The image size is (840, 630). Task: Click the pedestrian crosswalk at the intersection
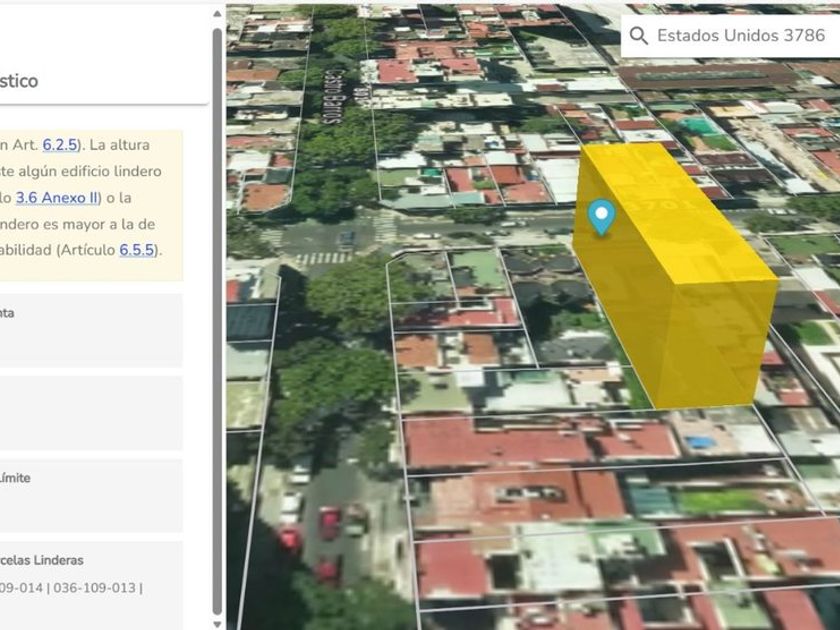[322, 258]
